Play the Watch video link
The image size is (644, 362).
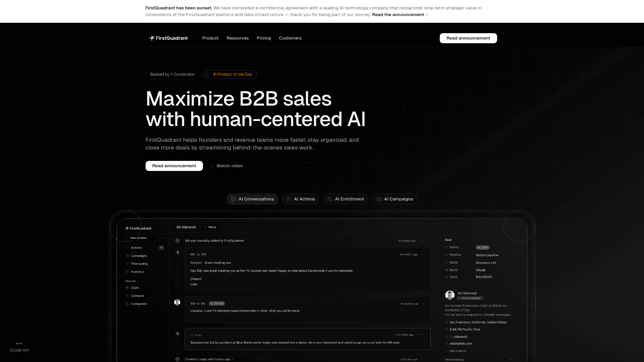click(226, 166)
